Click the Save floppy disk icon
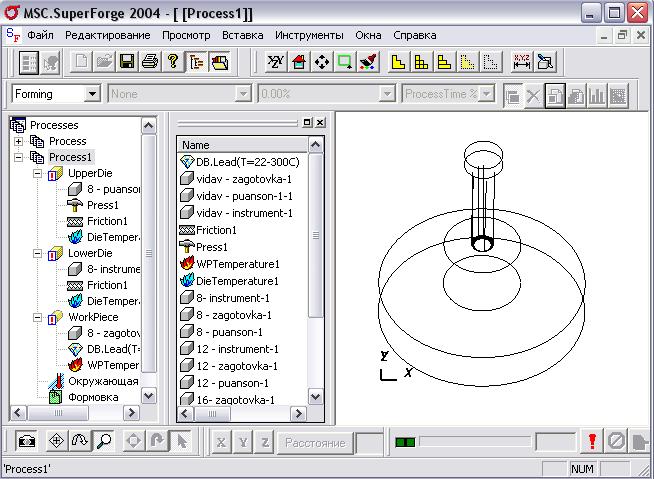 pyautogui.click(x=127, y=62)
